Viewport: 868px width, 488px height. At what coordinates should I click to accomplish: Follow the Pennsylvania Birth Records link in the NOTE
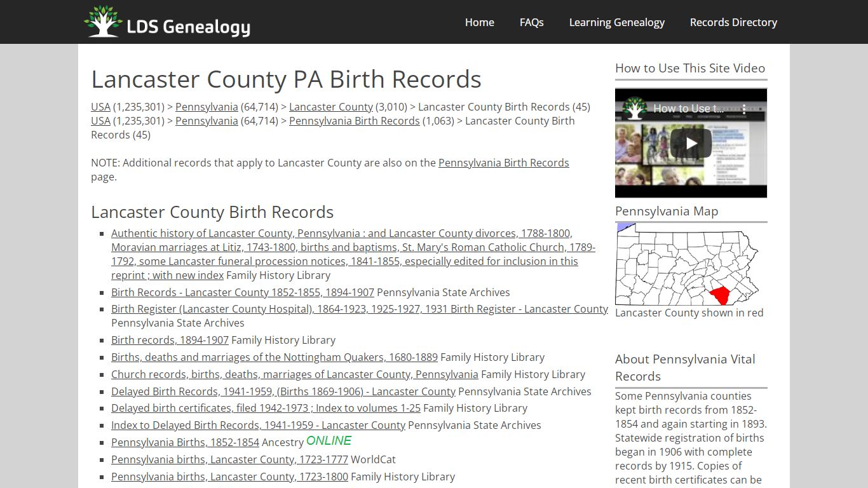click(x=504, y=163)
